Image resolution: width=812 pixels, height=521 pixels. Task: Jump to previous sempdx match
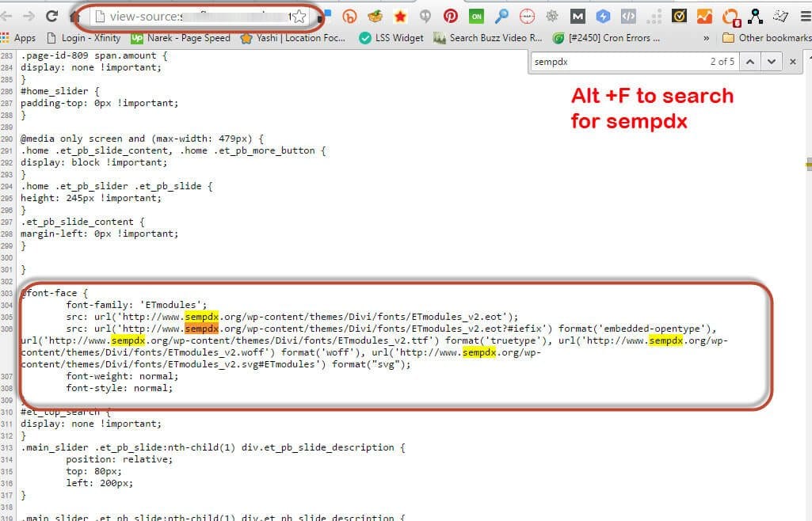(750, 61)
